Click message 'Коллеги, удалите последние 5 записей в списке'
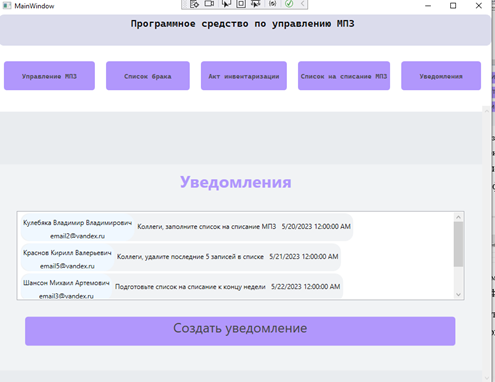The height and width of the screenshot is (382, 495). [190, 257]
